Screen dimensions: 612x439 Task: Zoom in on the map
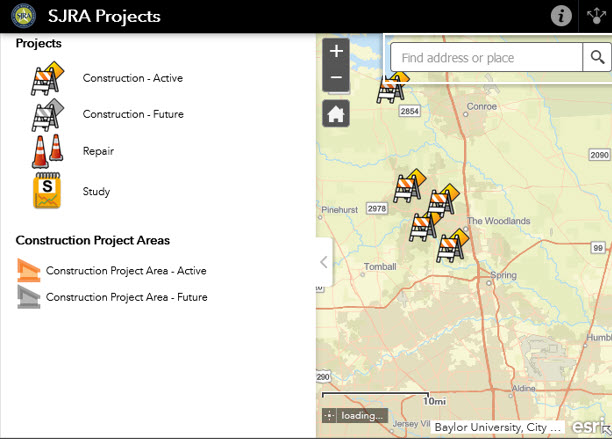pyautogui.click(x=336, y=51)
